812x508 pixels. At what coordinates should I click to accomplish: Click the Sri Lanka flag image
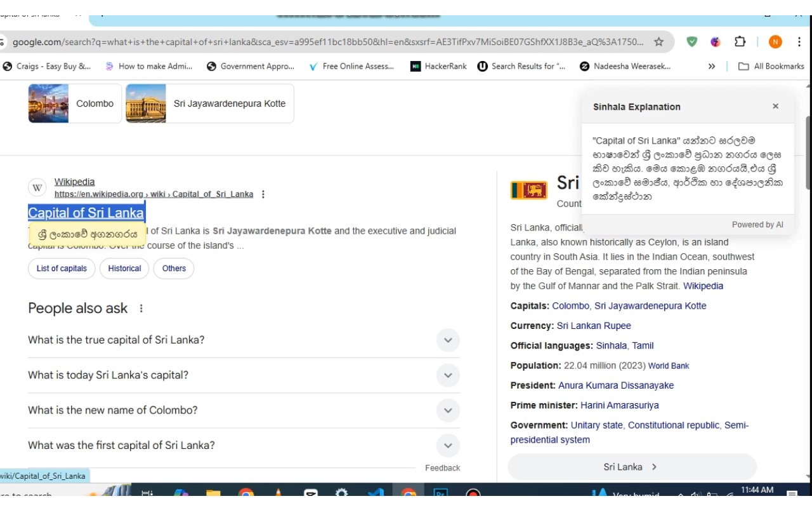tap(529, 190)
